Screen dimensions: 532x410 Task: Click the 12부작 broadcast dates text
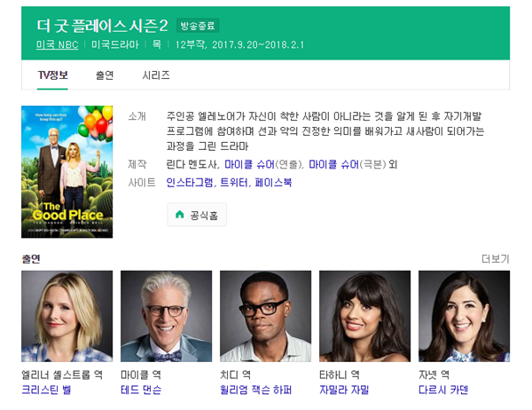tap(239, 45)
